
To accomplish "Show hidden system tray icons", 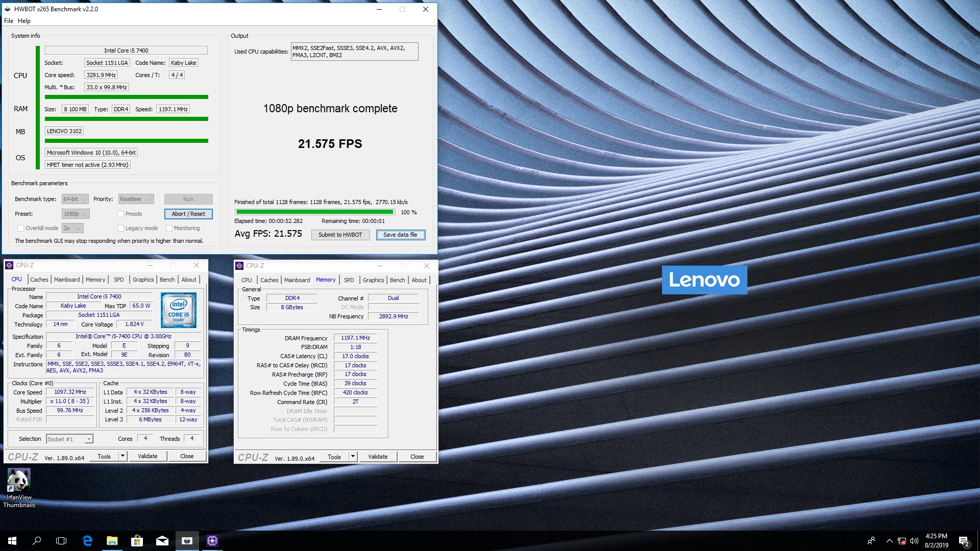I will click(x=889, y=541).
